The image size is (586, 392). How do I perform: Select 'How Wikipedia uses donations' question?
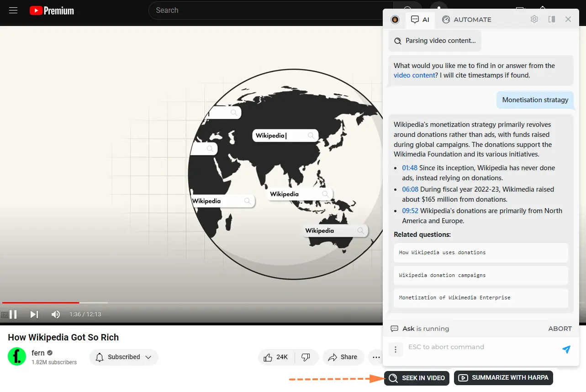click(x=481, y=252)
